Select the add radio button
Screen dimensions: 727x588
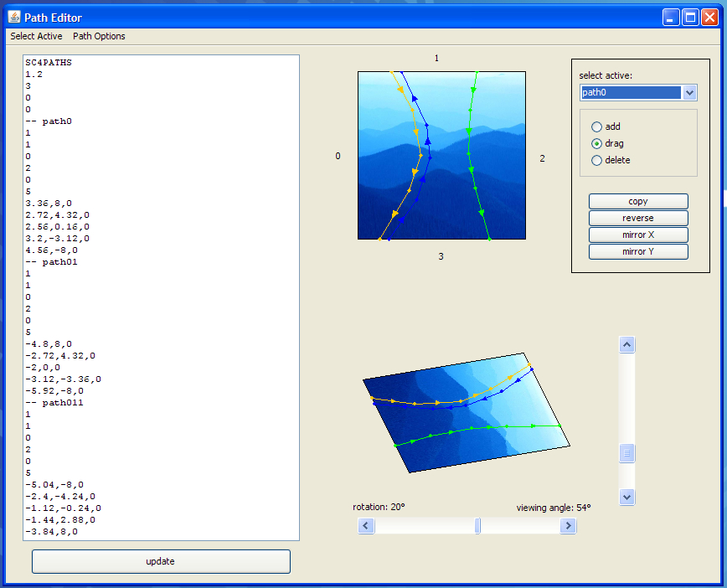597,127
